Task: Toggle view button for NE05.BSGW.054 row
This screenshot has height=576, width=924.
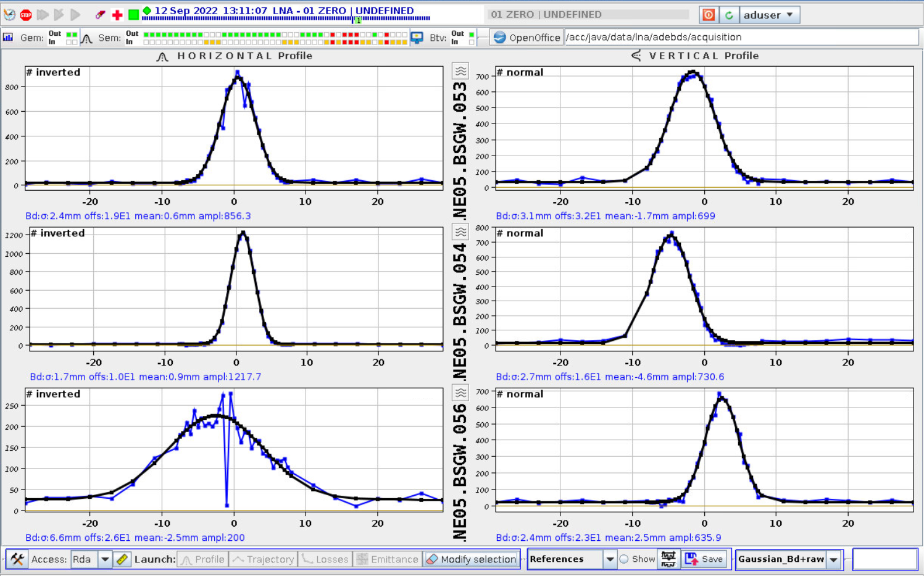Action: tap(460, 232)
